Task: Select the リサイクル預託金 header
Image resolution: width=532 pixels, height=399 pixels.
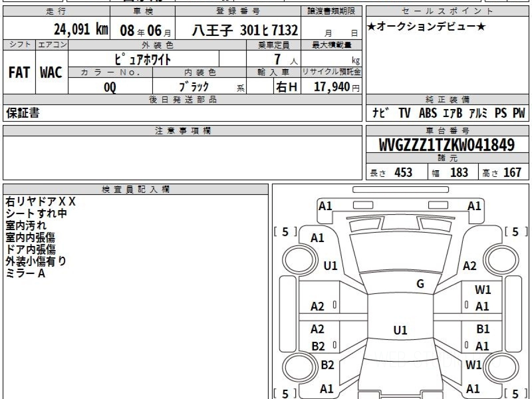Action: pyautogui.click(x=332, y=73)
